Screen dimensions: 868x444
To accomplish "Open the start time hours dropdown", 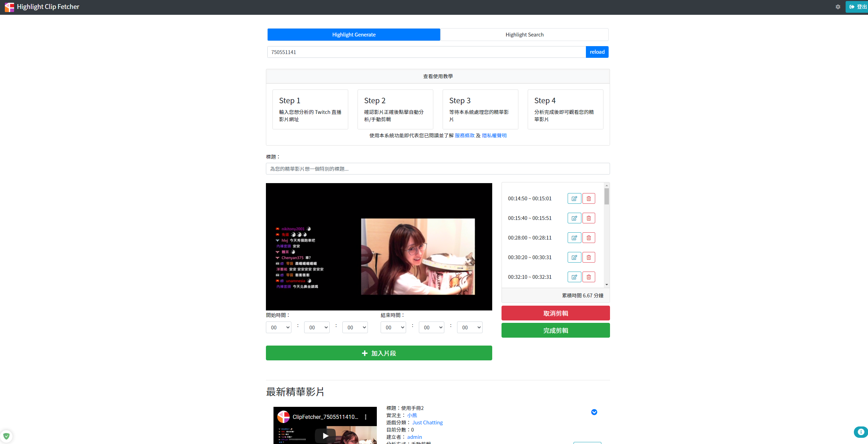I will click(x=278, y=327).
